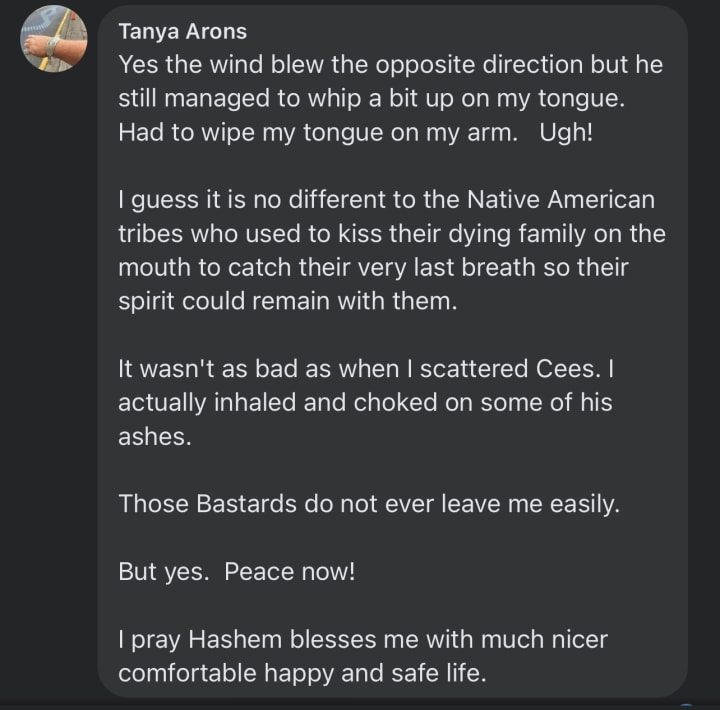Viewport: 720px width, 710px height.
Task: Tap the last line "comfortable happy and safe life."
Action: point(302,673)
